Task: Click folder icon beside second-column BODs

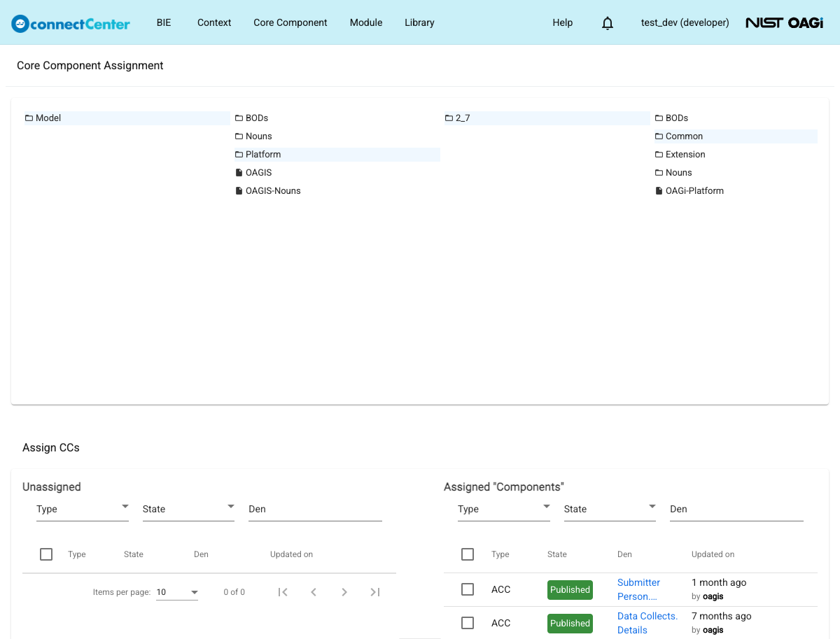Action: click(x=239, y=118)
